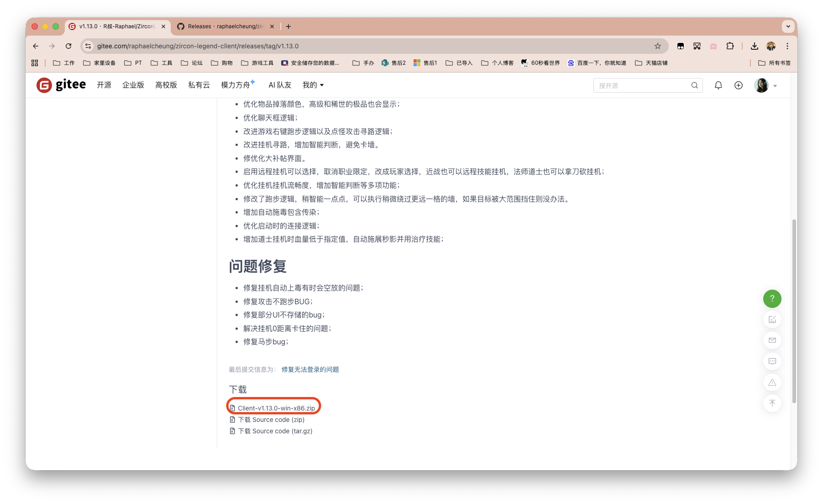Download Client-v1.13.0-win-x86.zip
This screenshot has width=823, height=504.
click(x=277, y=408)
